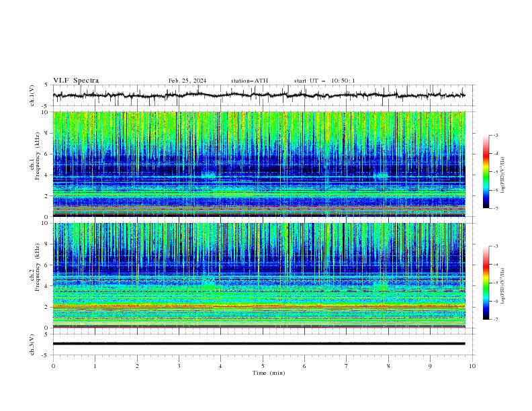Click time axis tick label "6"
The width and height of the screenshot is (532, 411).
click(x=304, y=366)
